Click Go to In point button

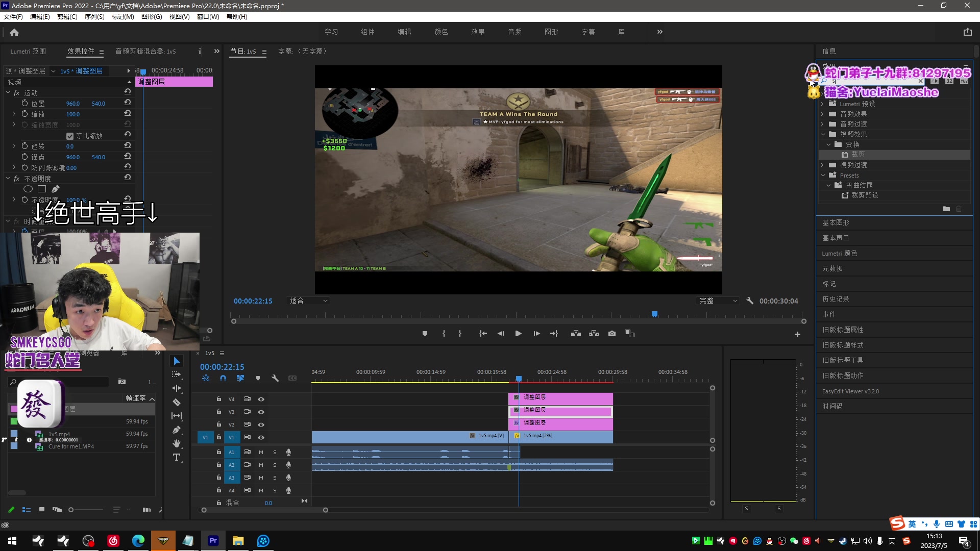(x=483, y=334)
